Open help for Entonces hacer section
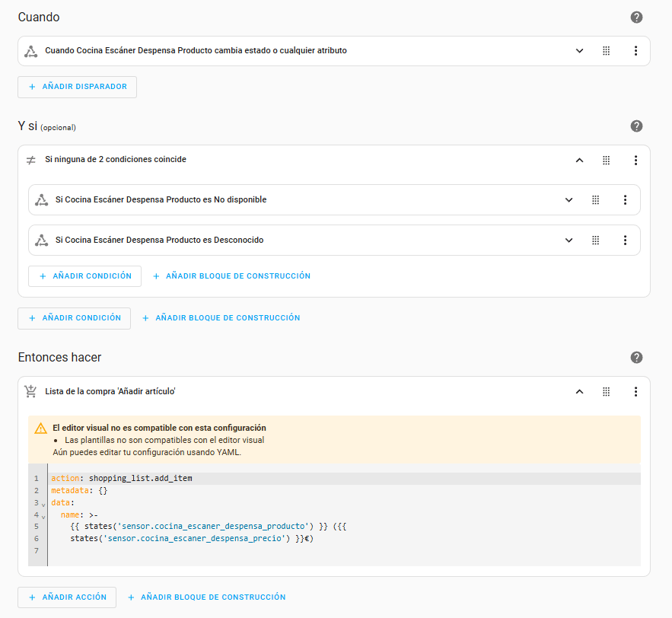672x618 pixels. click(x=636, y=358)
